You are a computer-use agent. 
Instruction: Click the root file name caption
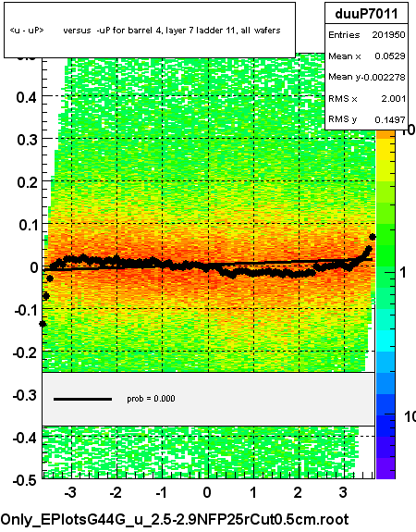pyautogui.click(x=175, y=519)
